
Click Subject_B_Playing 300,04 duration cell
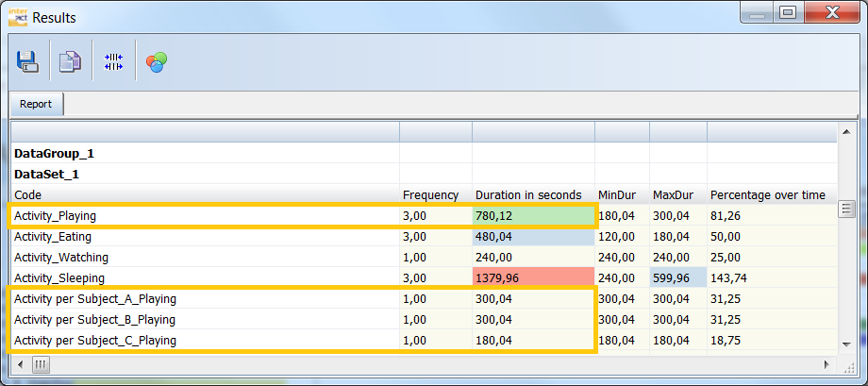coord(533,319)
